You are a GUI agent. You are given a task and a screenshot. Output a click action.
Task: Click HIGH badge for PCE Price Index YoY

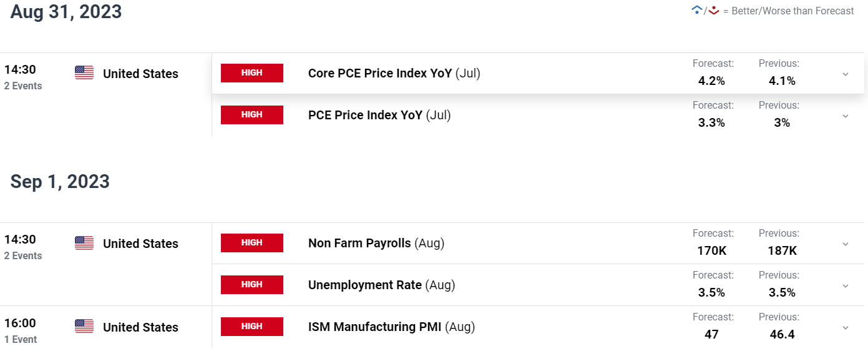click(252, 115)
